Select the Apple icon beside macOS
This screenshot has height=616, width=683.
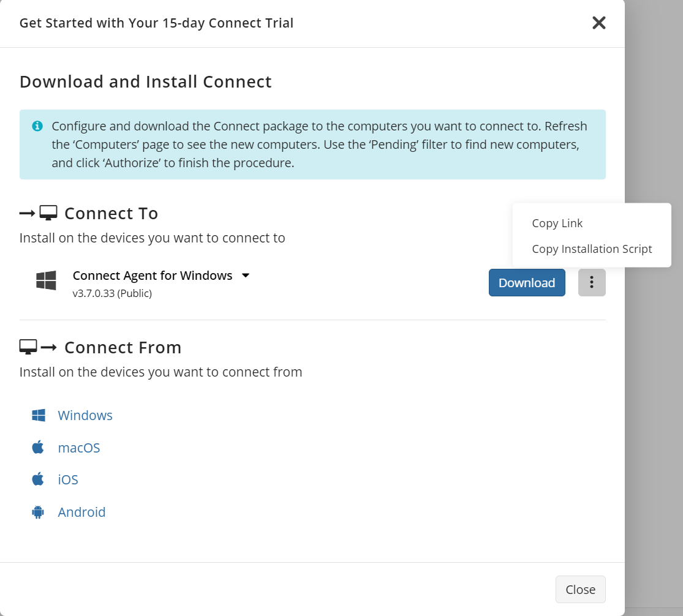(38, 447)
